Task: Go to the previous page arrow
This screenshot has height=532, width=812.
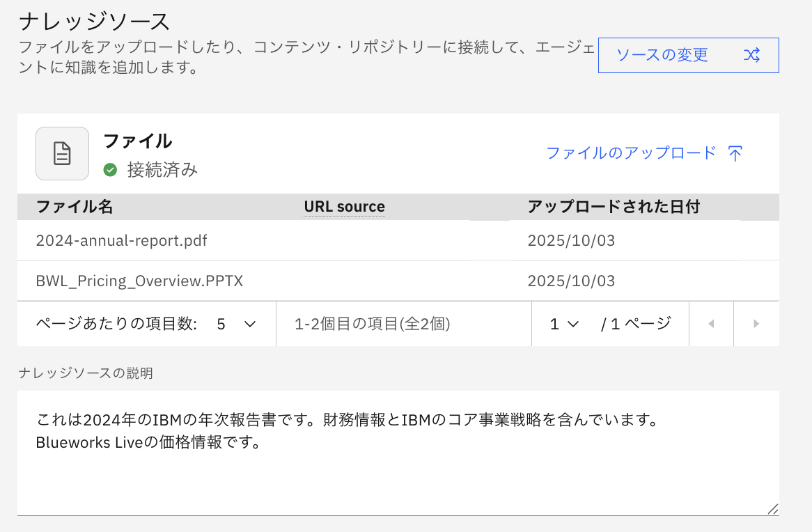Action: coord(711,324)
